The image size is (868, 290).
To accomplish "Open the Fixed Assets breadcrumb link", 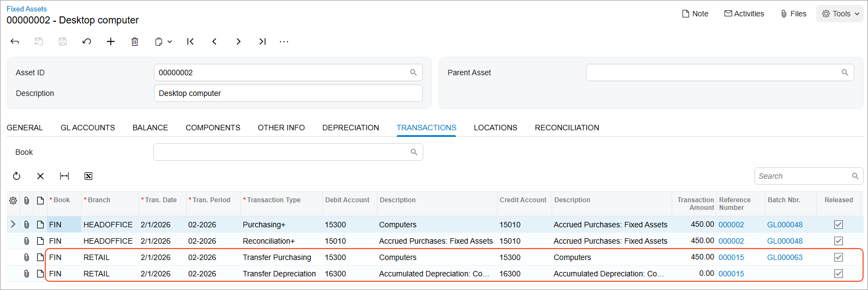I will 27,9.
